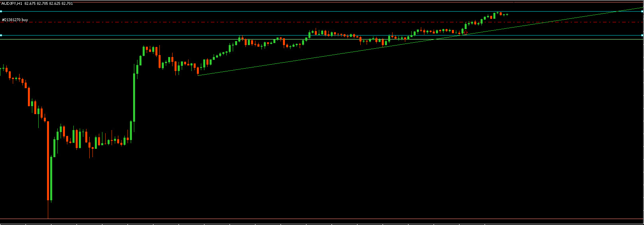Click the last candle on the chart
The image size is (644, 225).
click(x=507, y=14)
